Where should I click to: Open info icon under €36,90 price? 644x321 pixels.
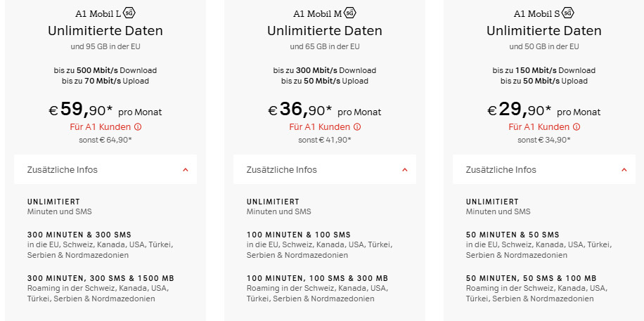[357, 127]
